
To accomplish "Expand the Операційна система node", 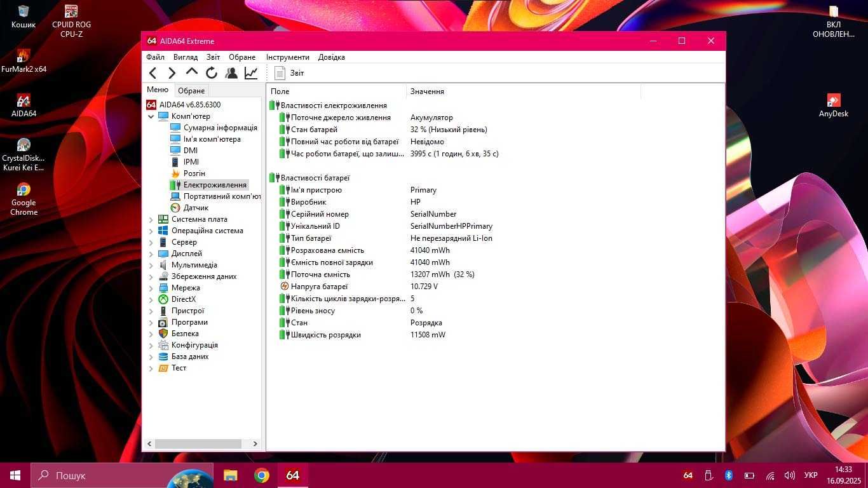I will (x=151, y=231).
